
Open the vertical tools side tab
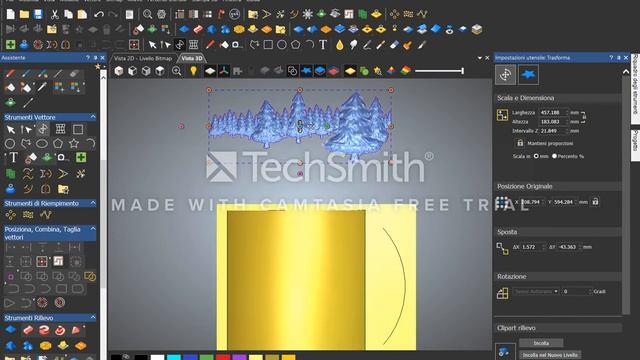(635, 88)
